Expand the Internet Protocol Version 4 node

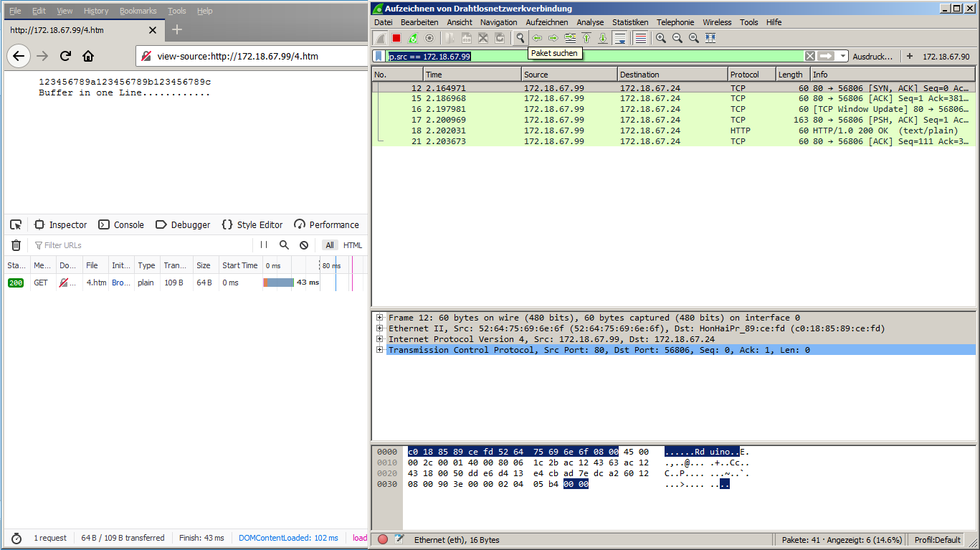pos(380,339)
